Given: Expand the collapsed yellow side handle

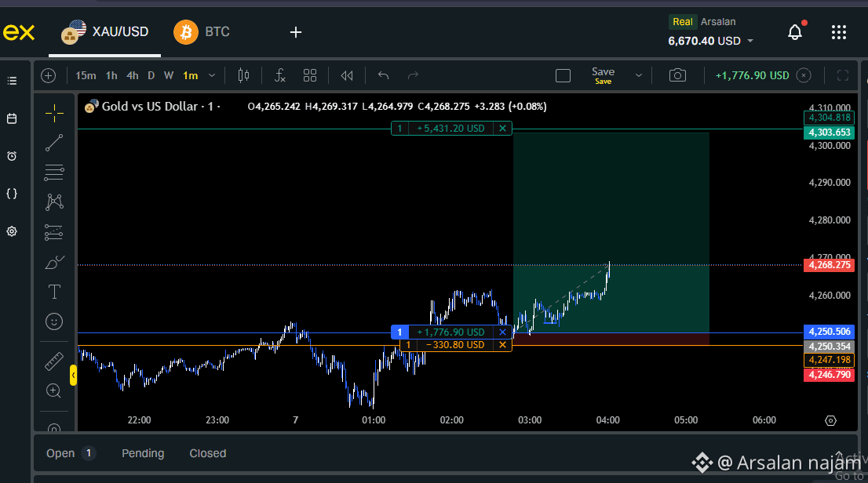Looking at the screenshot, I should (73, 376).
